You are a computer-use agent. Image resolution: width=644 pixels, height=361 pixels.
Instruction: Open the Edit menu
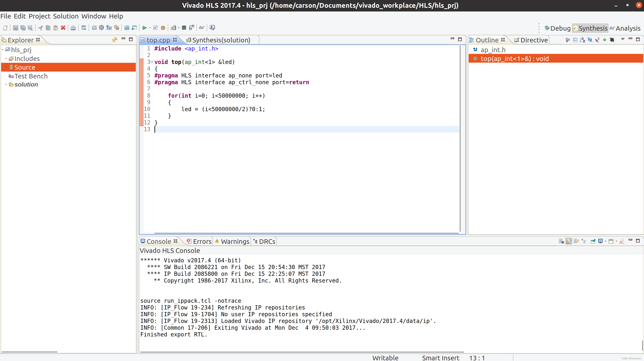pos(20,16)
